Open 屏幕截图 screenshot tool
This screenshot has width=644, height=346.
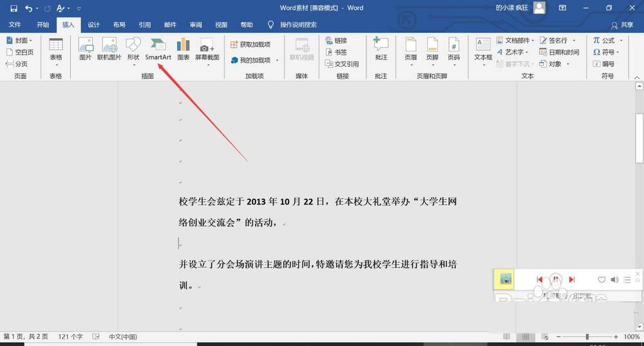point(207,51)
